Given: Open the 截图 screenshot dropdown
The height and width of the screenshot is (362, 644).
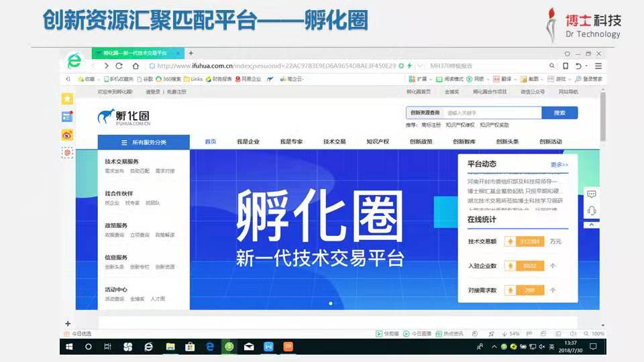Looking at the screenshot, I should (532, 79).
